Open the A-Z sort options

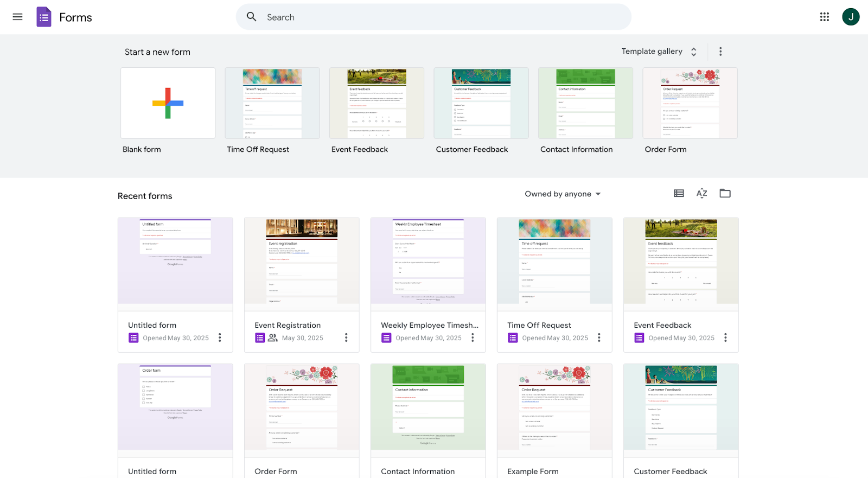[x=701, y=193]
